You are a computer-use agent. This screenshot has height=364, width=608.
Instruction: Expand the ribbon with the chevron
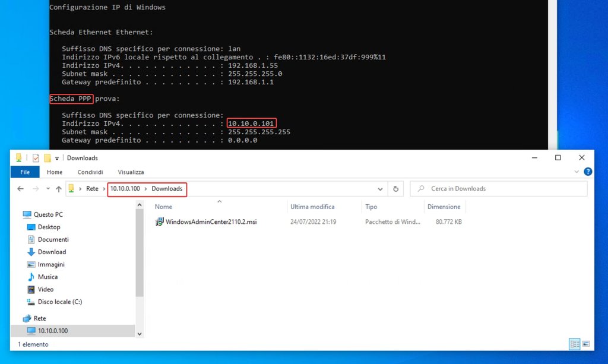tap(577, 172)
